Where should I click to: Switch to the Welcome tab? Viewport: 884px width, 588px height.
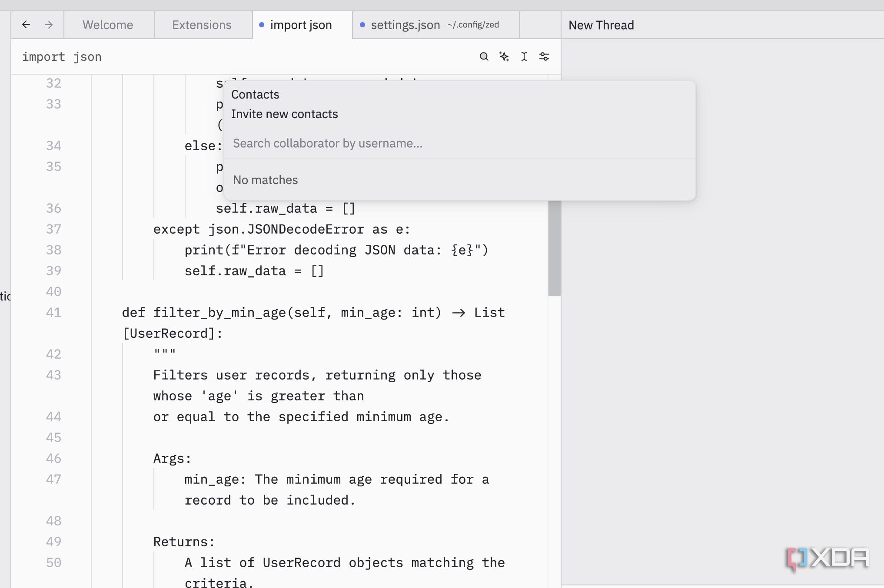coord(108,25)
